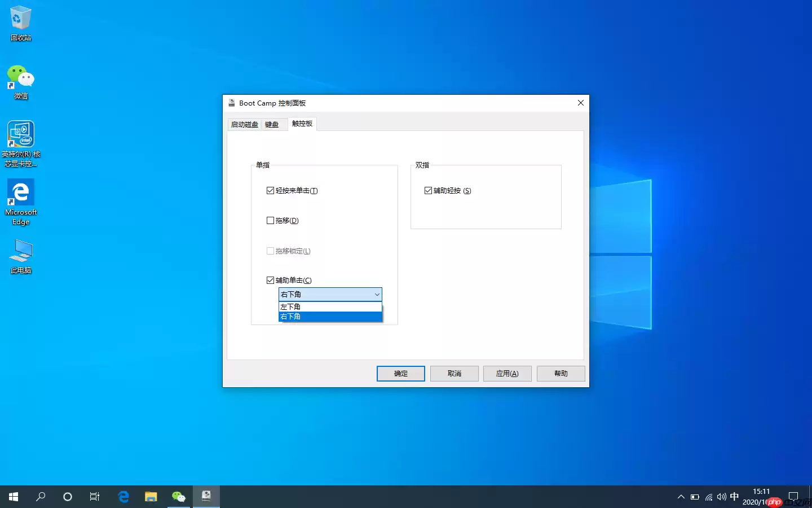The image size is (812, 508).
Task: Open File Explorer from the taskbar
Action: click(x=151, y=496)
